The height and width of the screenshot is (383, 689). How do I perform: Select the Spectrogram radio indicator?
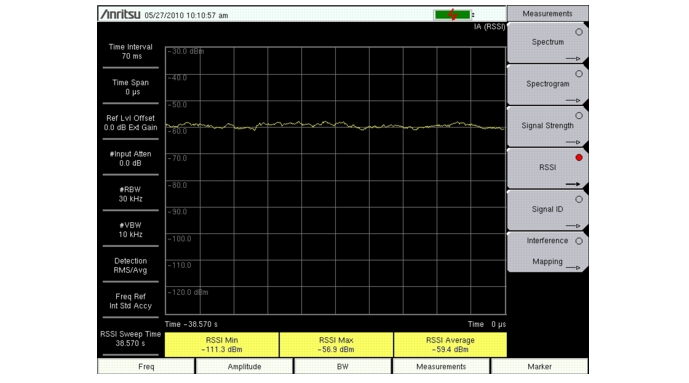(x=579, y=74)
